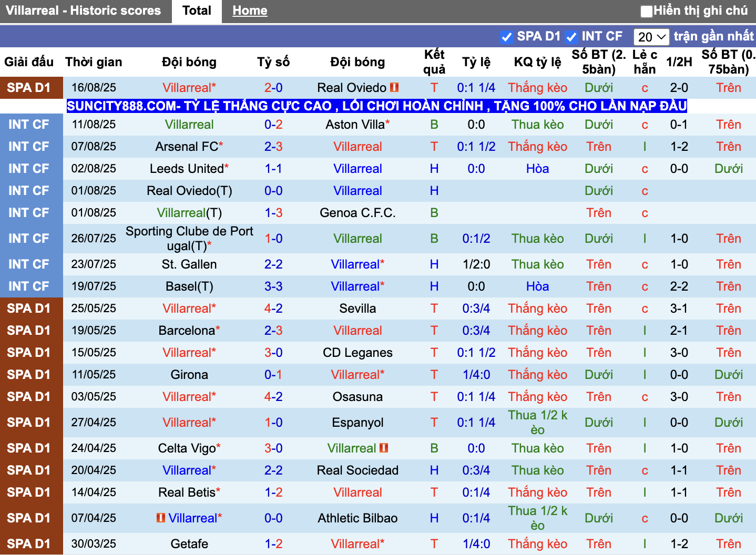Click the Giải đấu column header
This screenshot has width=756, height=555.
click(29, 62)
